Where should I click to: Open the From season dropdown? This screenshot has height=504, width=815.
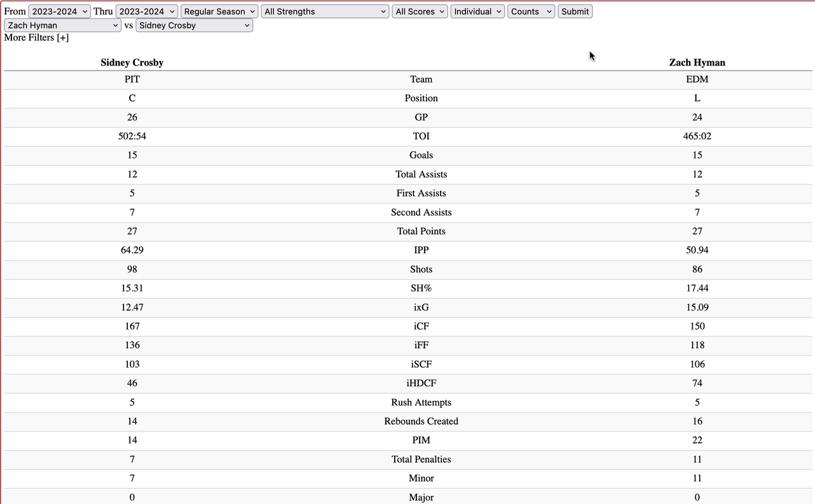click(x=60, y=11)
